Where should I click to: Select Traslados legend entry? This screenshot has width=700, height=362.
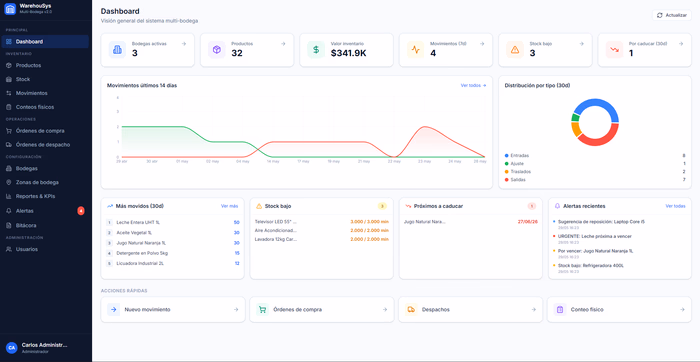(595, 171)
